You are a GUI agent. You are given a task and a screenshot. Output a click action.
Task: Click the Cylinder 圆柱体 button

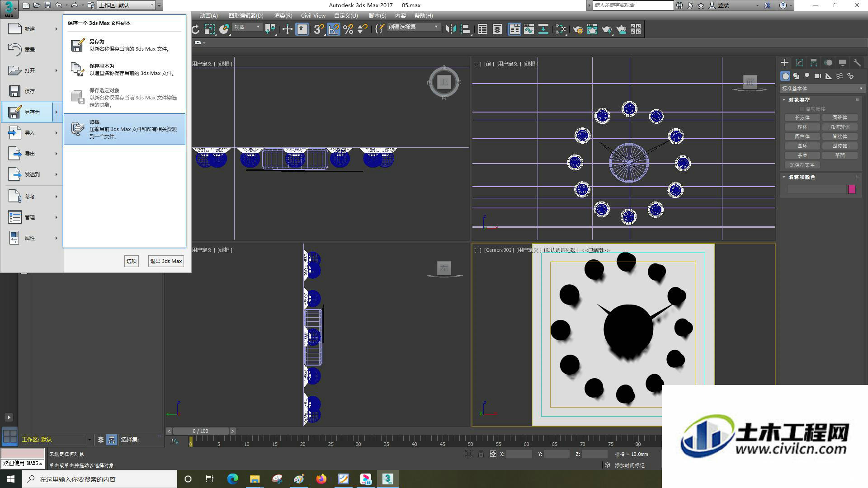pos(802,136)
